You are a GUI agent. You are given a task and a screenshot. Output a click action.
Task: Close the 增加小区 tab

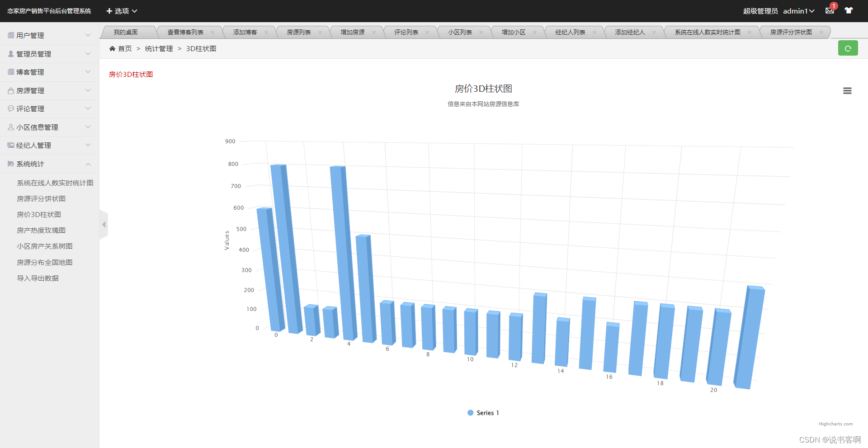click(x=535, y=32)
